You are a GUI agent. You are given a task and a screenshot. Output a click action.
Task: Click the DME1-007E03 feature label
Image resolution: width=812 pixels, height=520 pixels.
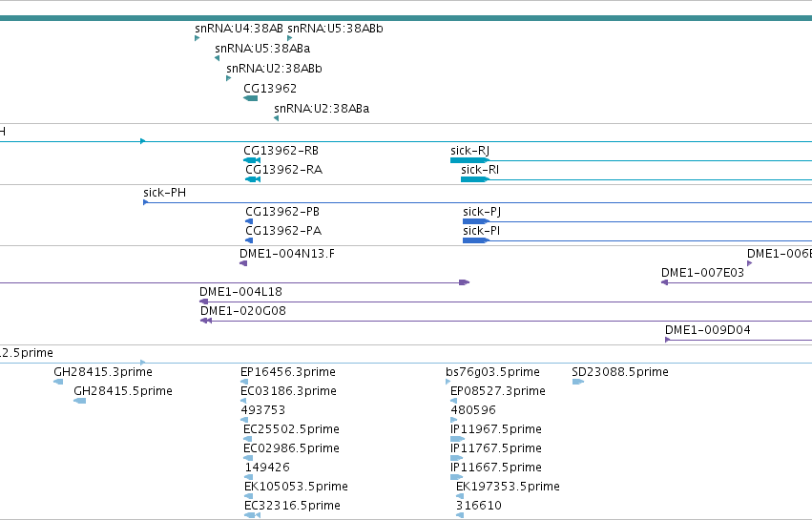(x=702, y=273)
